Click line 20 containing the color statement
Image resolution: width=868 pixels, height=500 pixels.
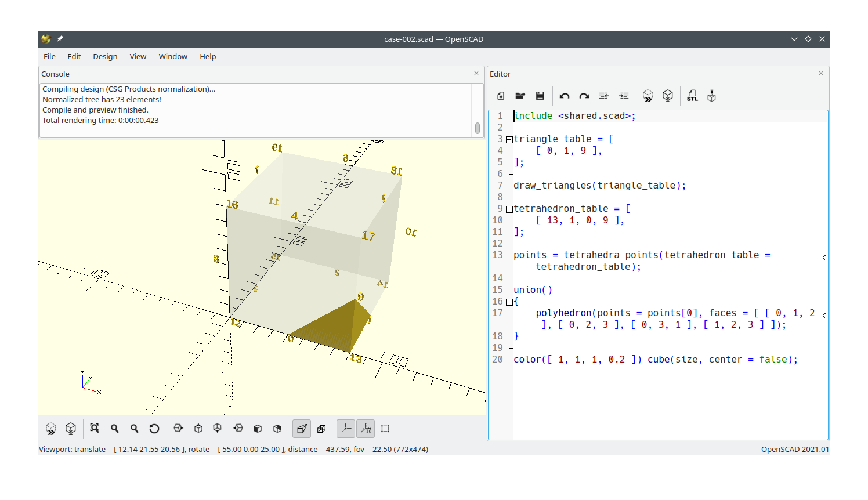pos(638,359)
